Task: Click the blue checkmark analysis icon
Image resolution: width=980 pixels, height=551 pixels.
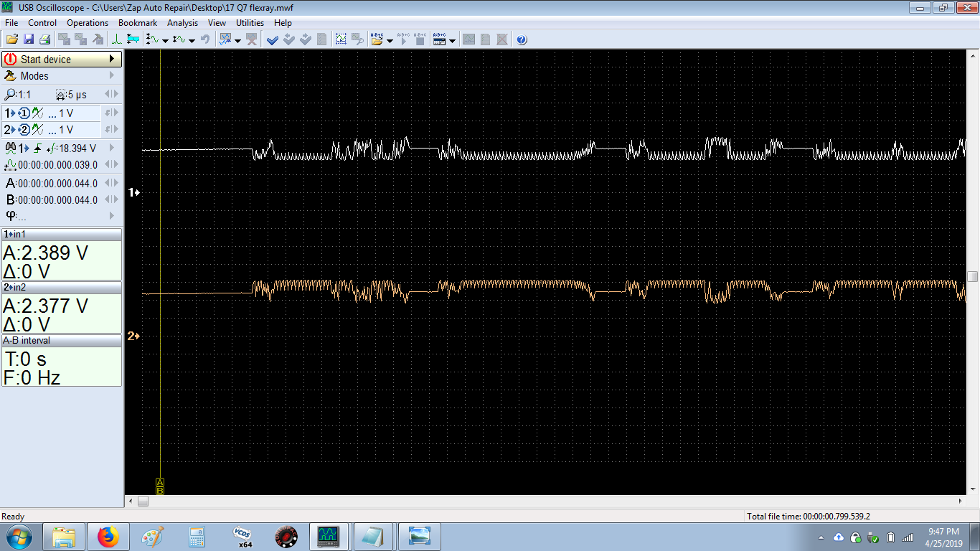Action: click(x=272, y=39)
